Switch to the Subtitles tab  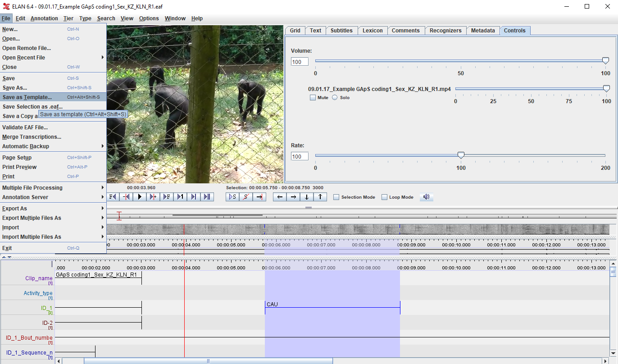341,31
